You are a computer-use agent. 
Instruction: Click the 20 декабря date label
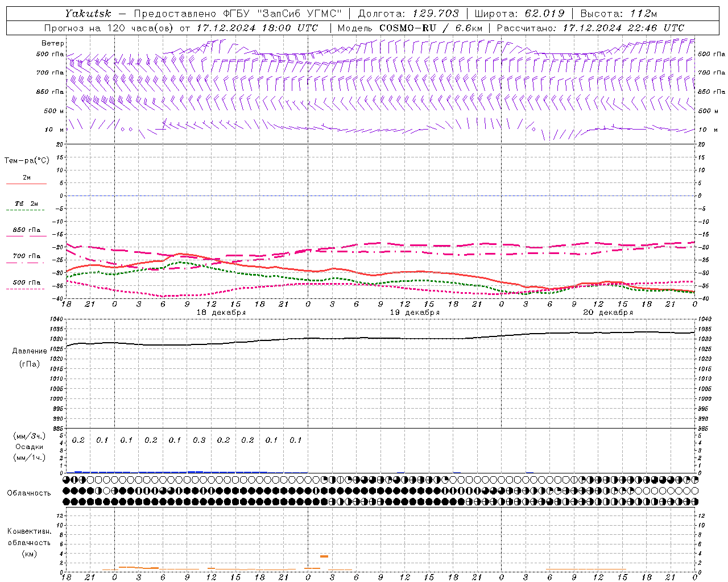(608, 313)
